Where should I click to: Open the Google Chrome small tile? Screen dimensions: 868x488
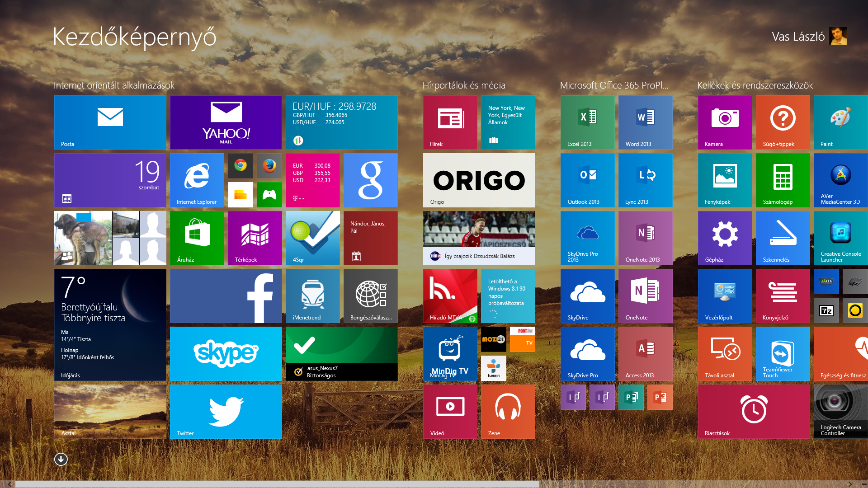tap(241, 166)
